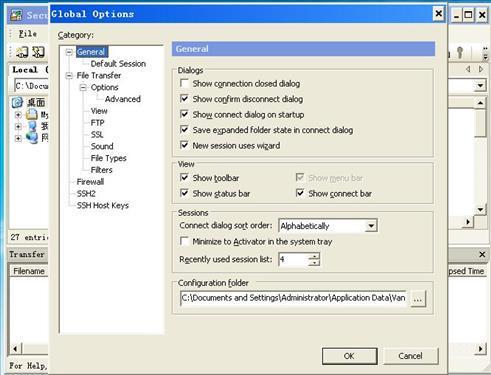This screenshot has width=491, height=375.
Task: Open Connect dialog sort order dropdown
Action: (x=371, y=226)
